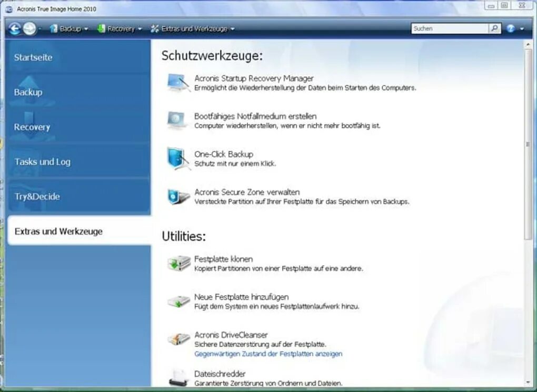Open the Help dropdown arrow
The height and width of the screenshot is (392, 537).
[x=522, y=29]
